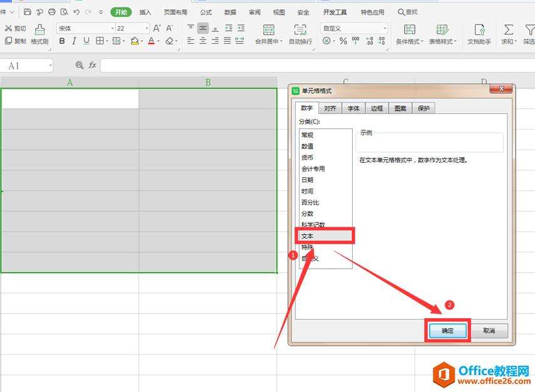Center cell text horizontally
Viewport: 535px width, 392px height.
203,41
